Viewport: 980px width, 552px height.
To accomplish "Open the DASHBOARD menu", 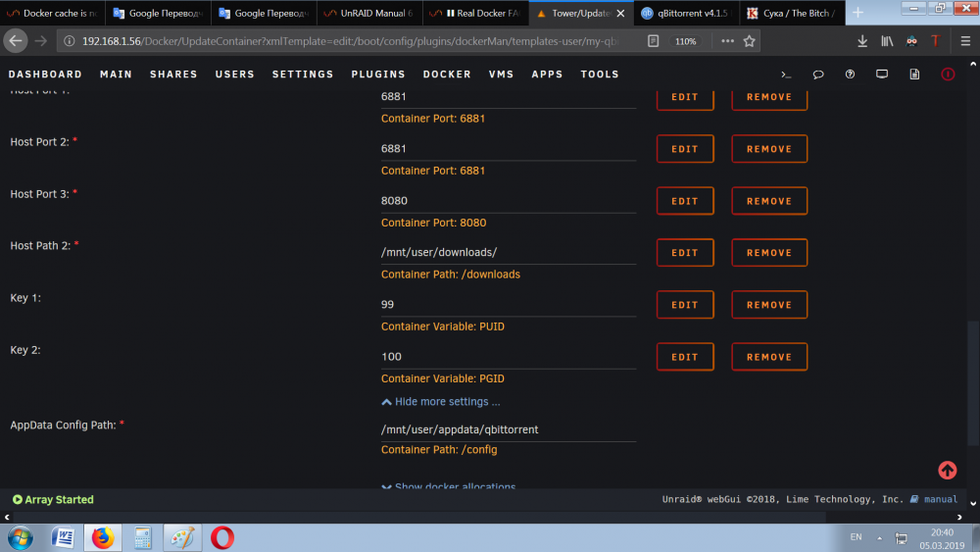I will pos(45,75).
